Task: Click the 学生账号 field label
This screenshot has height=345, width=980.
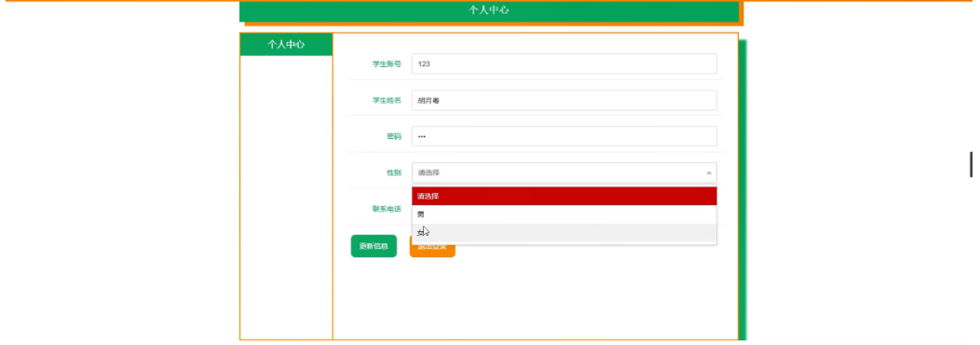Action: point(387,63)
